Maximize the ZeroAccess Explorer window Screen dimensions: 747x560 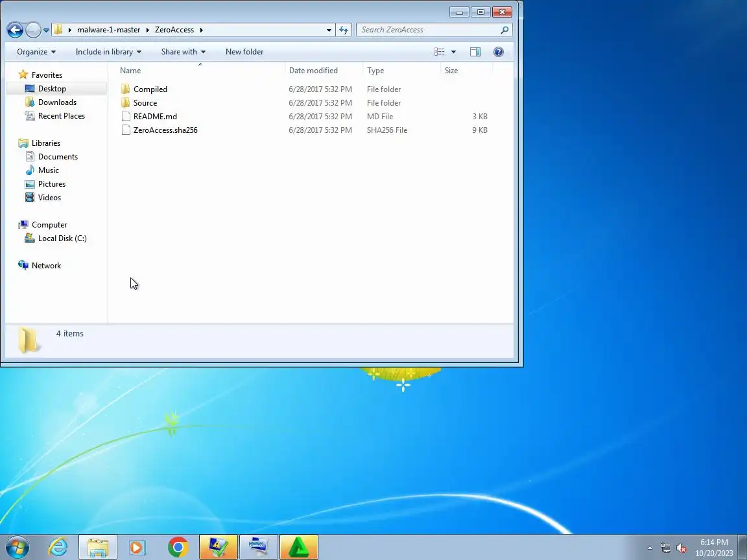(x=480, y=12)
